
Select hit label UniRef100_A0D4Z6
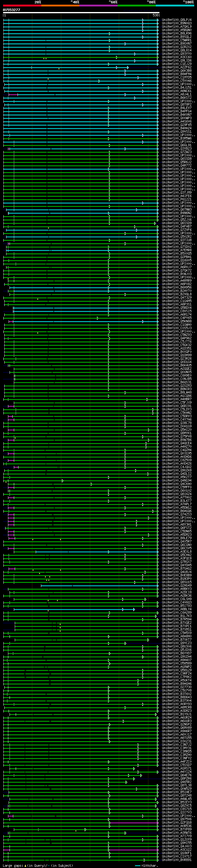pos(177,464)
